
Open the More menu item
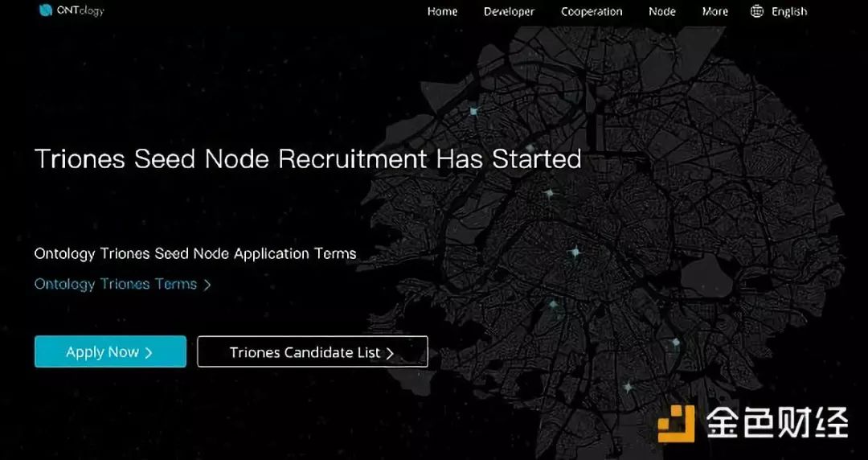[x=714, y=11]
